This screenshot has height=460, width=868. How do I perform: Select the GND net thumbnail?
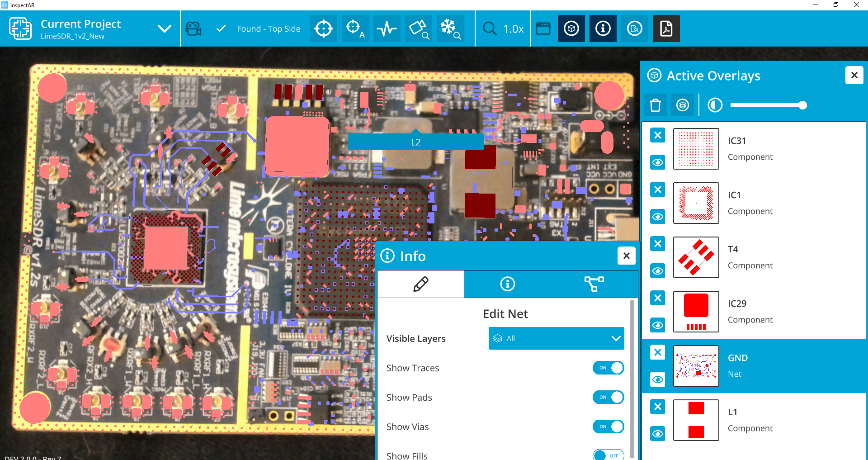696,366
